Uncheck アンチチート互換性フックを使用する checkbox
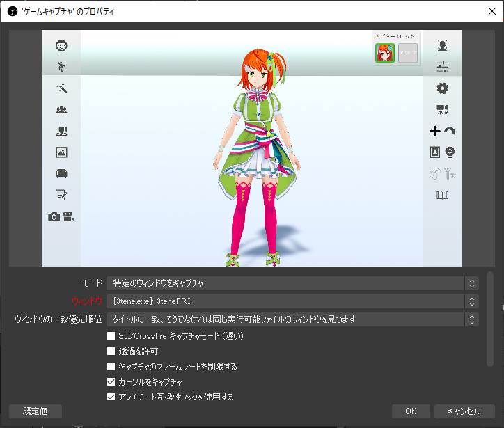The width and height of the screenshot is (504, 428). (x=111, y=397)
